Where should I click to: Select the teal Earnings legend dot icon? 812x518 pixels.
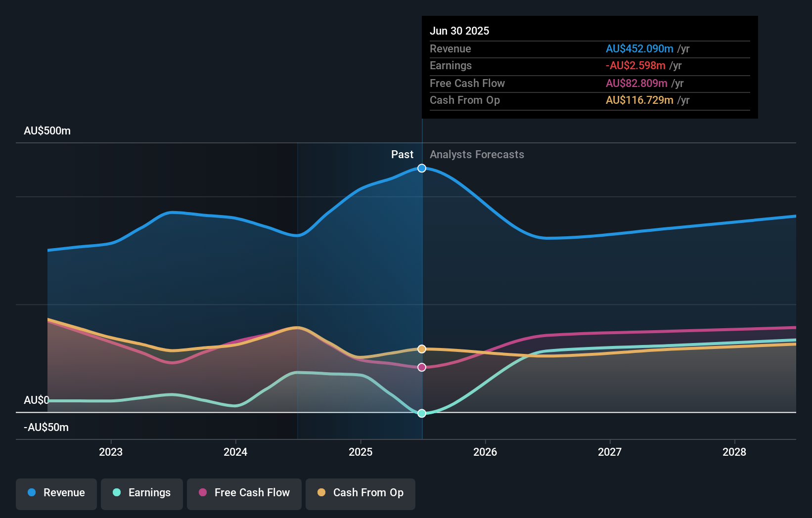coord(116,493)
